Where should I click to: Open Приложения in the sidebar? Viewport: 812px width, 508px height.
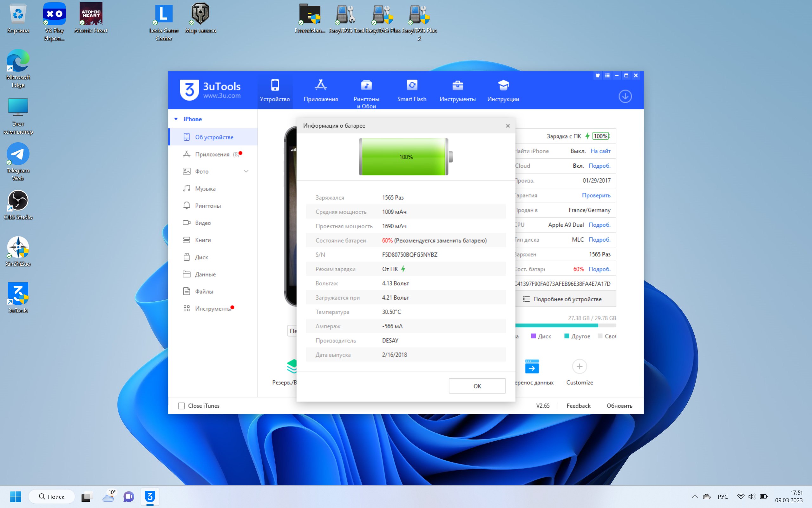[x=213, y=154]
